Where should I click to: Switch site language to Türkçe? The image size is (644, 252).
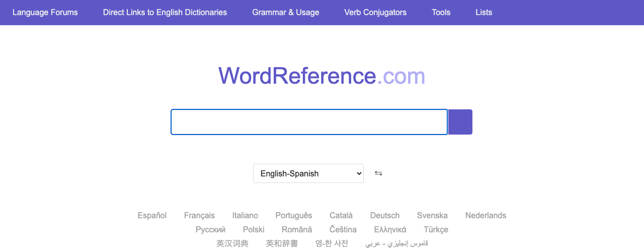coord(436,230)
